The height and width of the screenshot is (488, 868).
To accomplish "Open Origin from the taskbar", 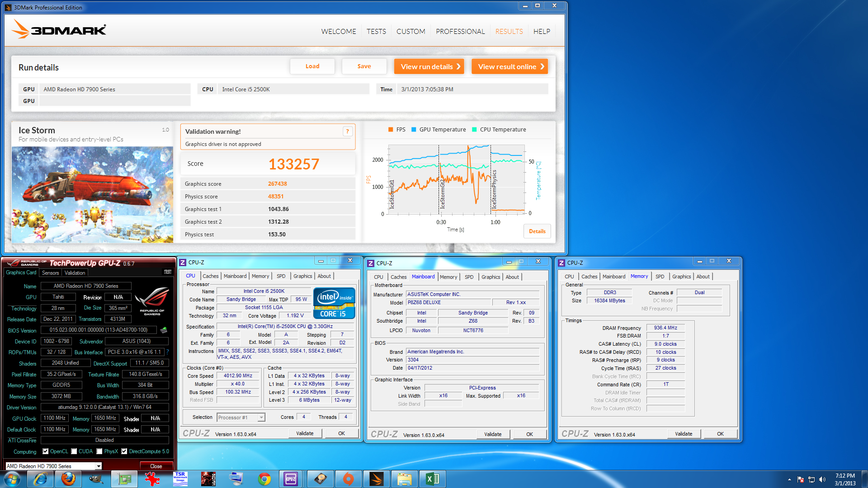I will pyautogui.click(x=349, y=479).
